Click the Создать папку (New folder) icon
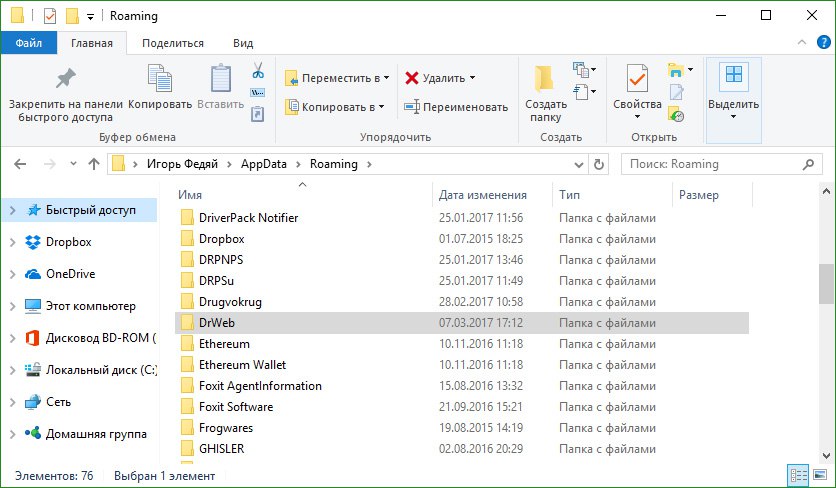Viewport: 836px width, 488px height. [x=544, y=79]
